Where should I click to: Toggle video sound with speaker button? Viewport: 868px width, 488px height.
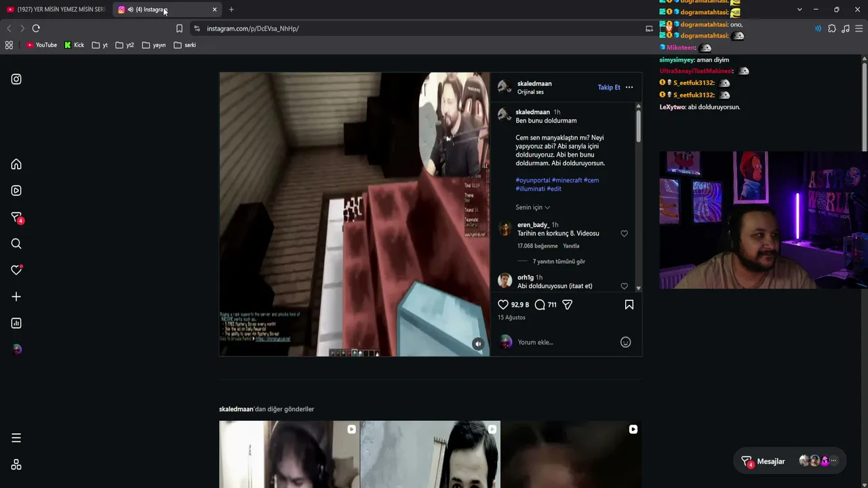click(478, 344)
